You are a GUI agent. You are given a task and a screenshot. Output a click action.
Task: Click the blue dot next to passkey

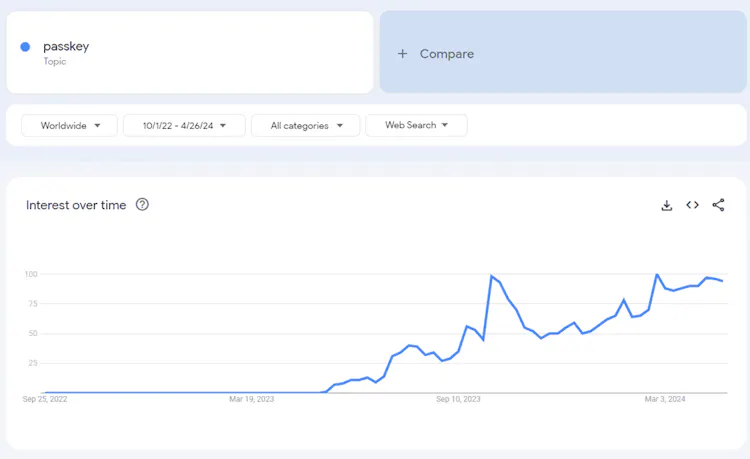[x=25, y=47]
